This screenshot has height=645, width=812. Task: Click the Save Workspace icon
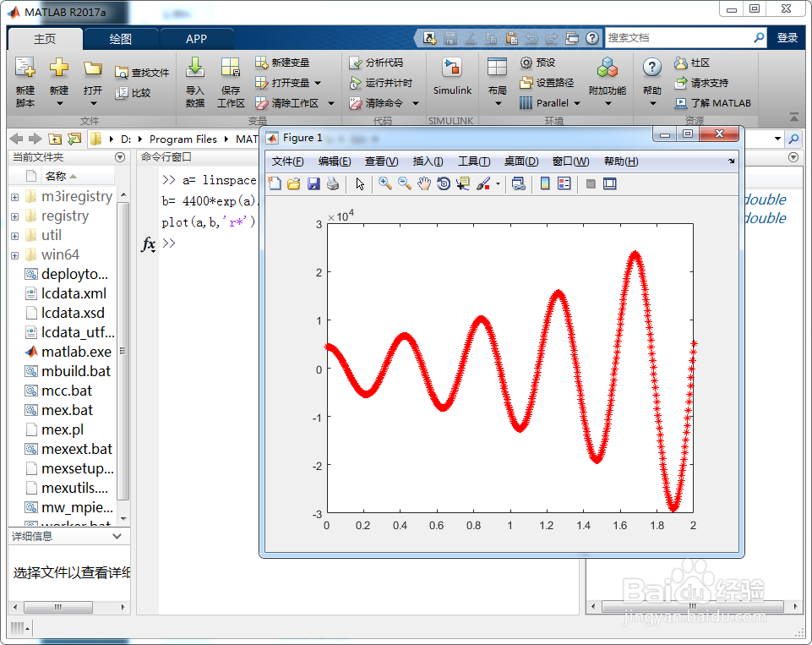coord(231,68)
